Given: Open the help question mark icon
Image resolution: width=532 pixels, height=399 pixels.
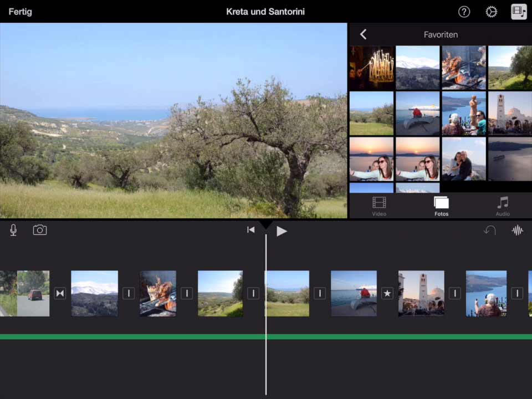Looking at the screenshot, I should point(464,12).
